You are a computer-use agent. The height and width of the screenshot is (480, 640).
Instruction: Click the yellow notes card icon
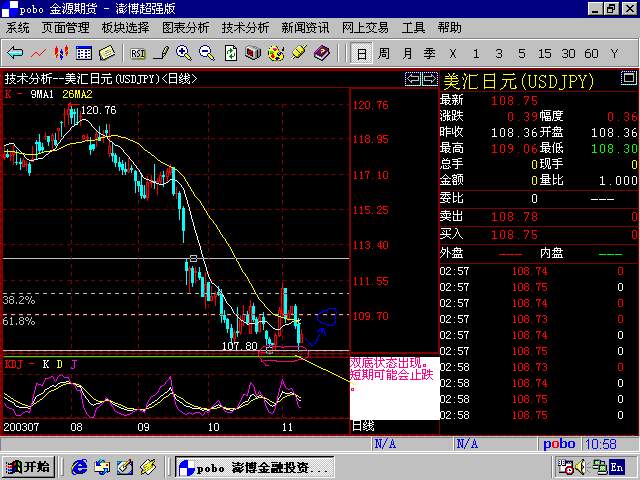107,53
